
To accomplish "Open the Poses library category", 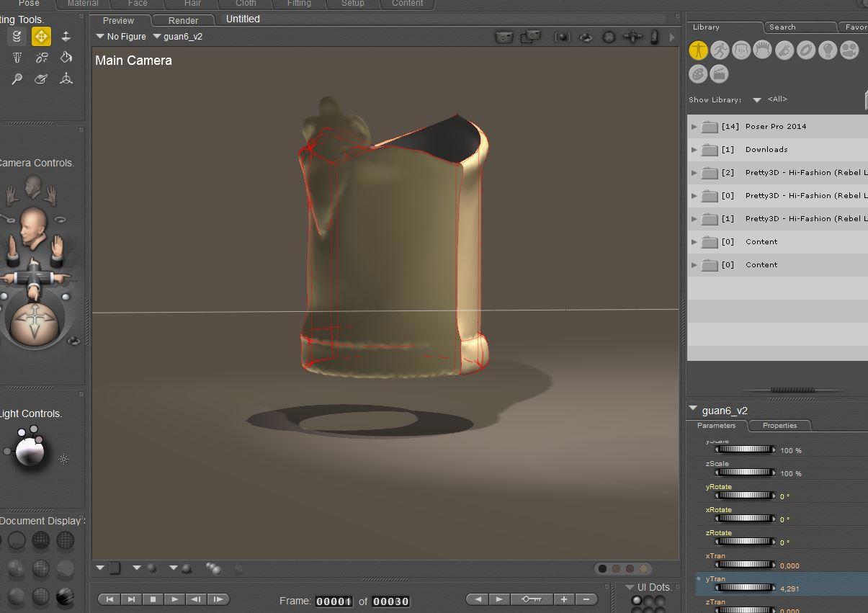I will click(x=719, y=50).
